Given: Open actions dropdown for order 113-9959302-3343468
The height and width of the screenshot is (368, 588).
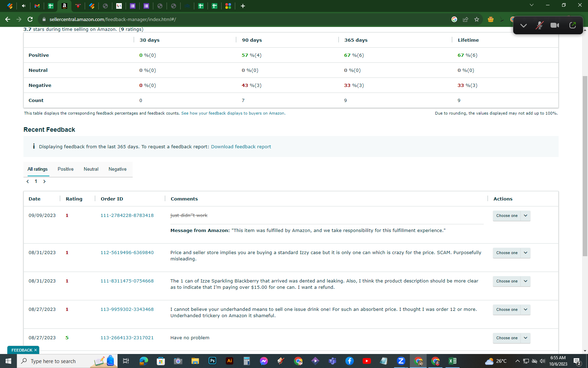Looking at the screenshot, I should (511, 309).
